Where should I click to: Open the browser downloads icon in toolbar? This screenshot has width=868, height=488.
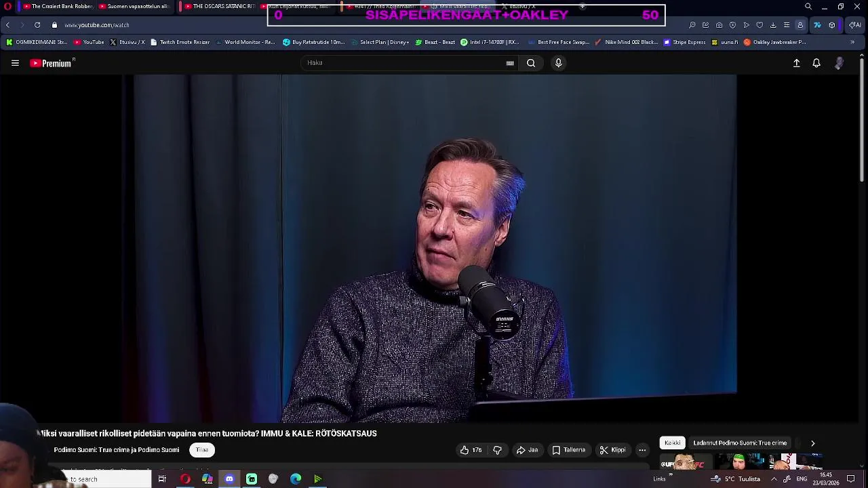tap(773, 25)
